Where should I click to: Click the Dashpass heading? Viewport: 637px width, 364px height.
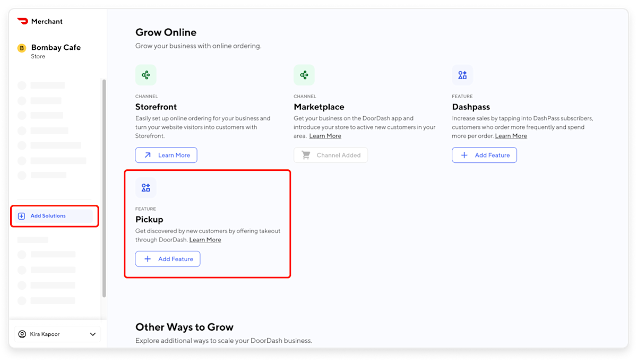471,107
